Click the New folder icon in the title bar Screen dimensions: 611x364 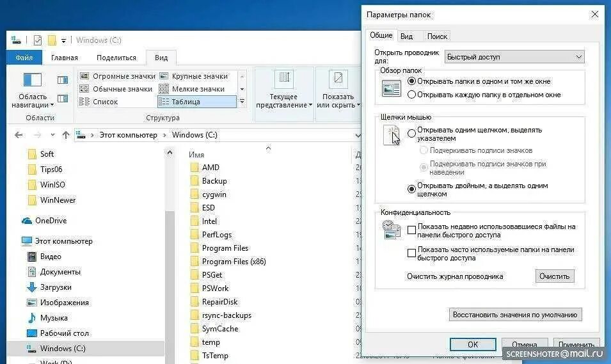[51, 40]
